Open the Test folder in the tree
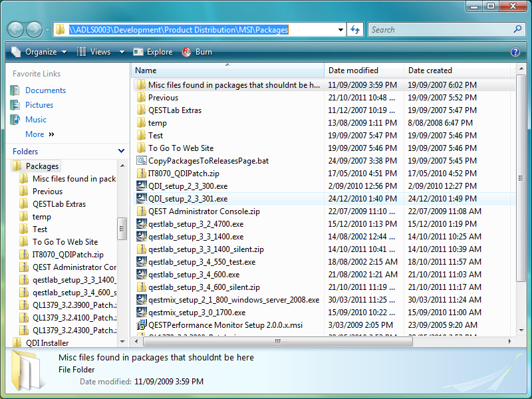Image resolution: width=532 pixels, height=399 pixels. [39, 229]
